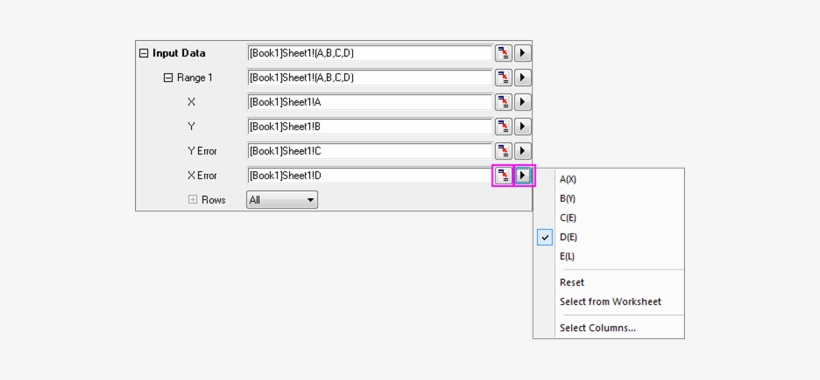Collapse the Input Data tree node
820x380 pixels.
(x=144, y=53)
